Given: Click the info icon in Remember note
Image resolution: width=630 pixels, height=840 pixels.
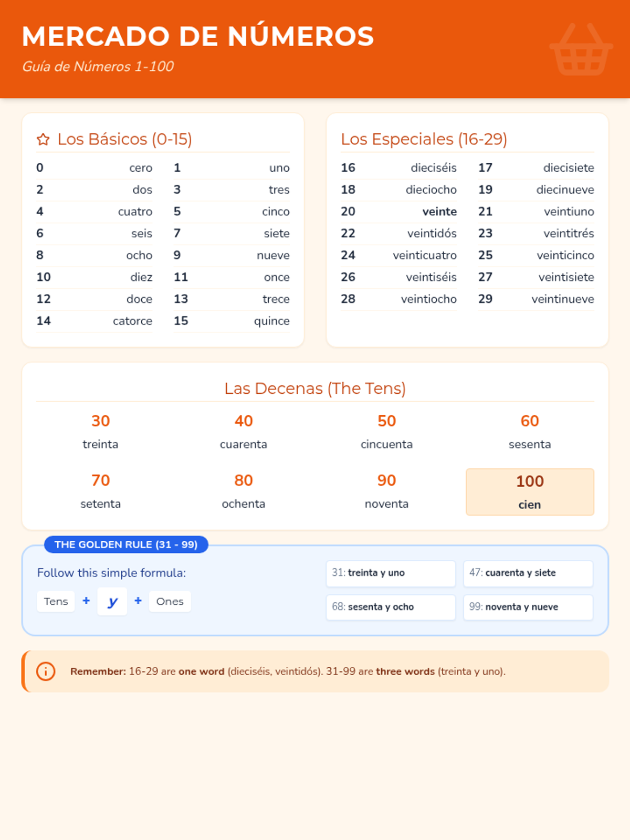Looking at the screenshot, I should point(46,671).
